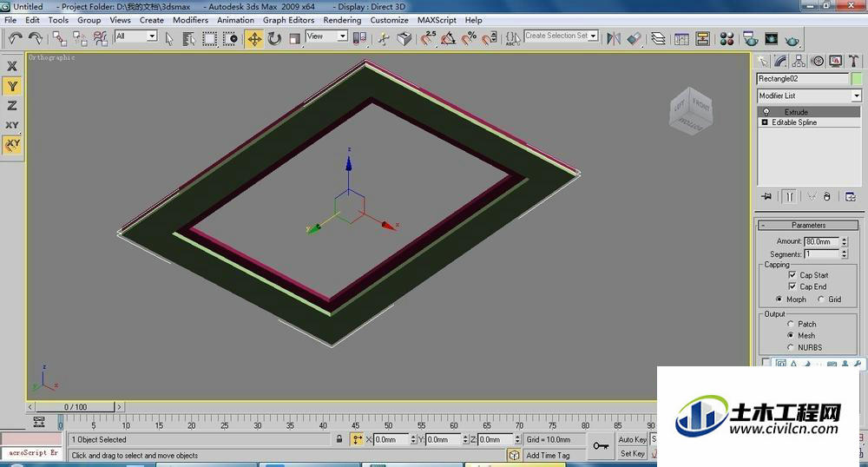Click the Bind to Space Warp icon

pyautogui.click(x=100, y=38)
